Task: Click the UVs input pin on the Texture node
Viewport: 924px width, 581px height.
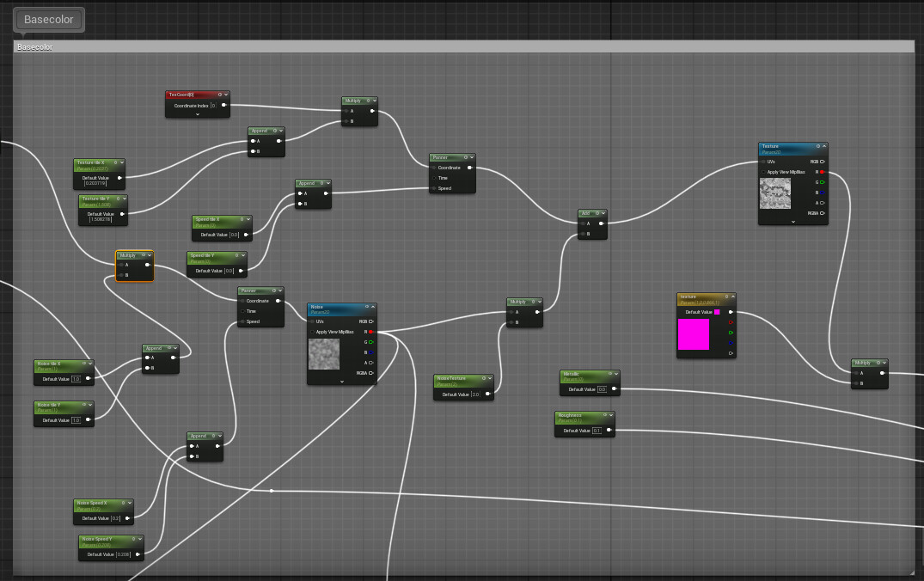Action: coord(764,162)
